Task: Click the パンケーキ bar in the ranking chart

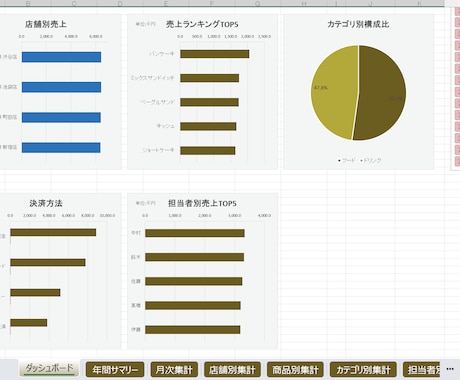Action: [x=215, y=54]
